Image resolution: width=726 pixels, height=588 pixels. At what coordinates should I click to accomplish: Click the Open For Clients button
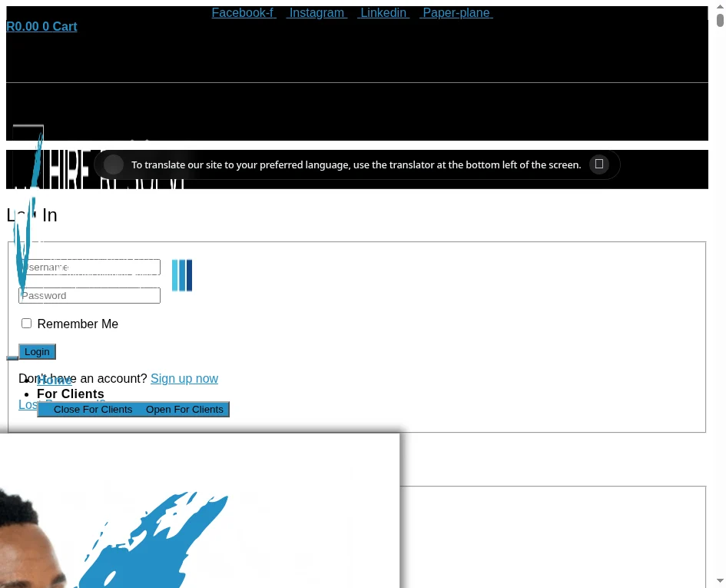click(184, 410)
